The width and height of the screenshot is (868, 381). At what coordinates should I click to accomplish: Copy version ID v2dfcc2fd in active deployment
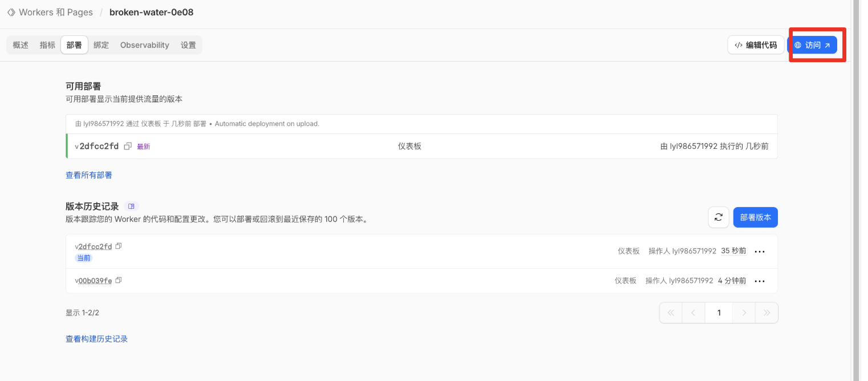pos(128,147)
